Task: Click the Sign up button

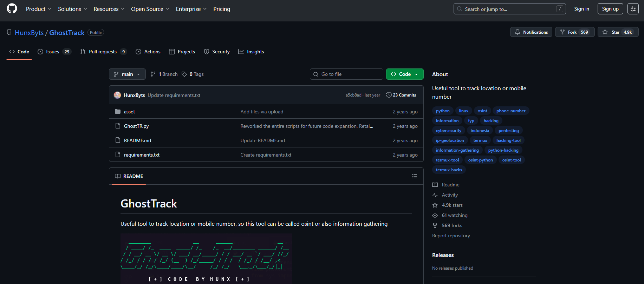Action: point(610,9)
